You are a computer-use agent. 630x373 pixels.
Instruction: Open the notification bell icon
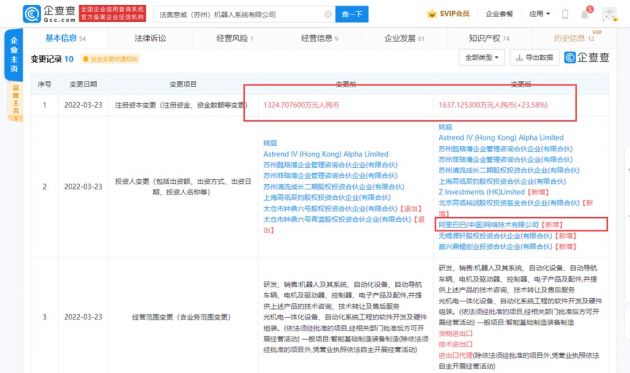[x=585, y=14]
